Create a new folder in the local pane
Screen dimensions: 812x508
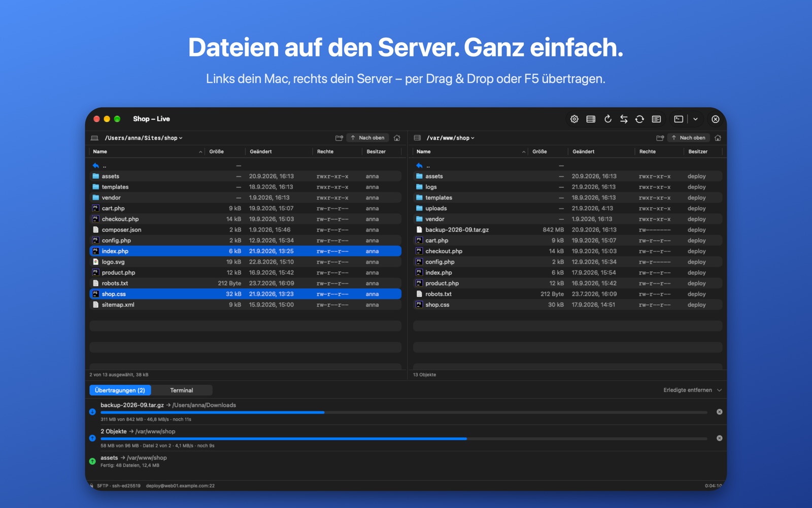pyautogui.click(x=339, y=138)
